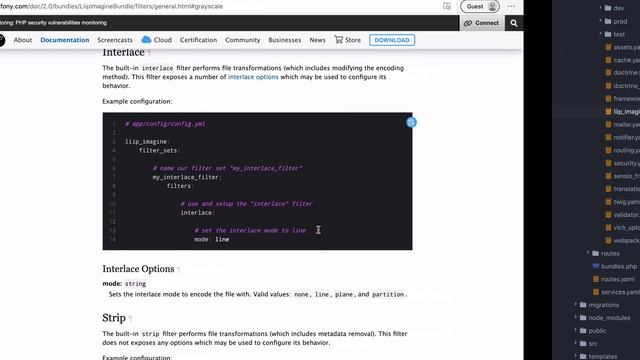The height and width of the screenshot is (360, 640).
Task: Select the node_modules folder name
Action: (x=609, y=318)
